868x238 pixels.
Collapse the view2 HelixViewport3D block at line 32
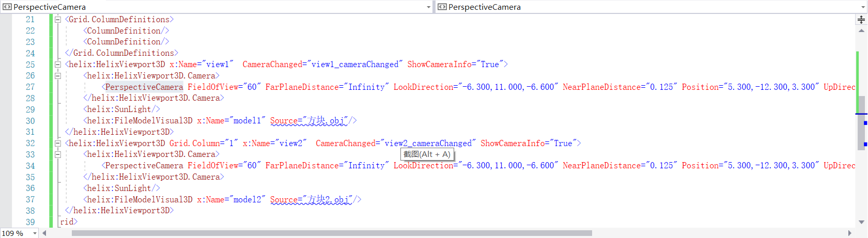pos(58,144)
